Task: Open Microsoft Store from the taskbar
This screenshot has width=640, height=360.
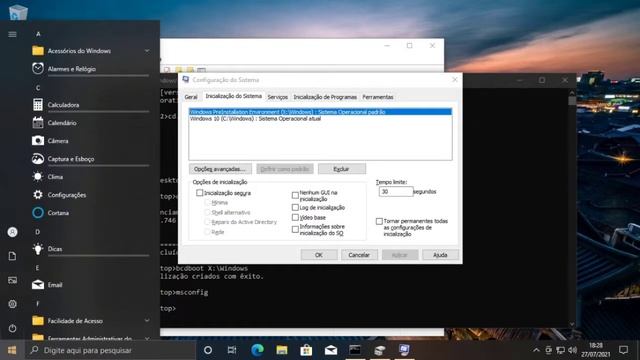Action: [306, 350]
